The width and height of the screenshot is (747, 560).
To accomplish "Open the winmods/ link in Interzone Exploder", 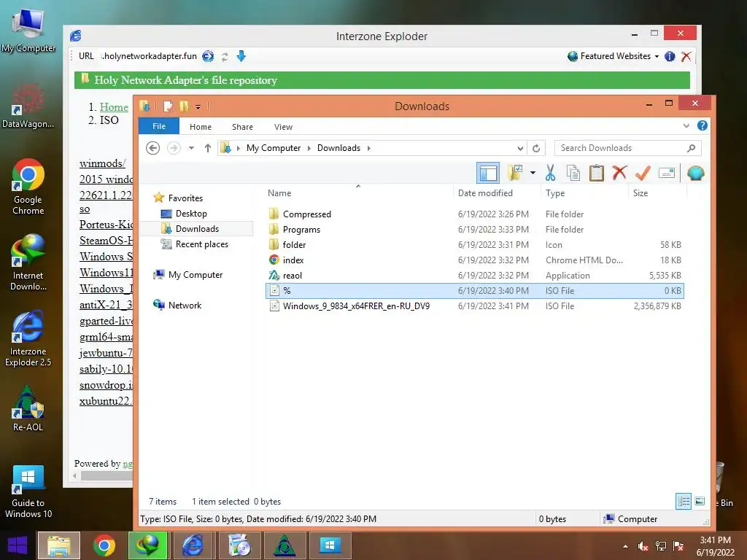I will click(x=102, y=163).
